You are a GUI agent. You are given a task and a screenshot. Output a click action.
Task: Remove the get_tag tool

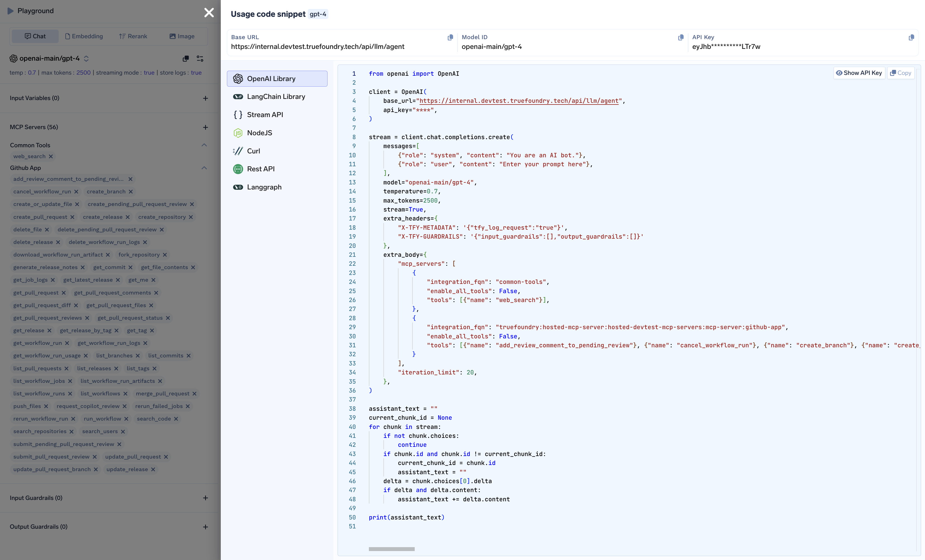tap(152, 330)
